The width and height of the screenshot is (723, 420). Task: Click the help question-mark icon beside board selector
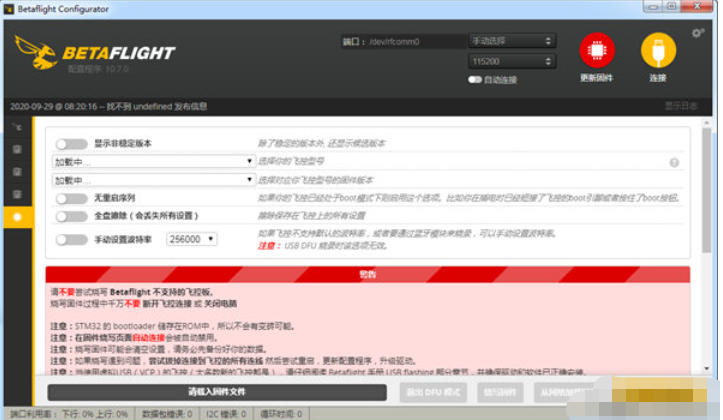point(674,162)
